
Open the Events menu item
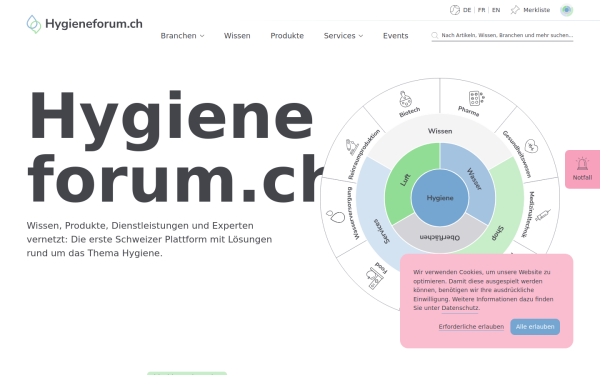(x=396, y=36)
